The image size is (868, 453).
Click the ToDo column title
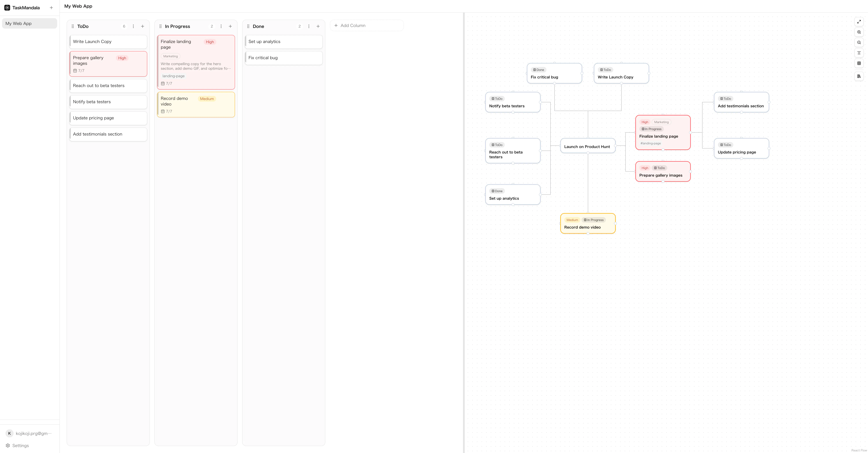pyautogui.click(x=83, y=26)
